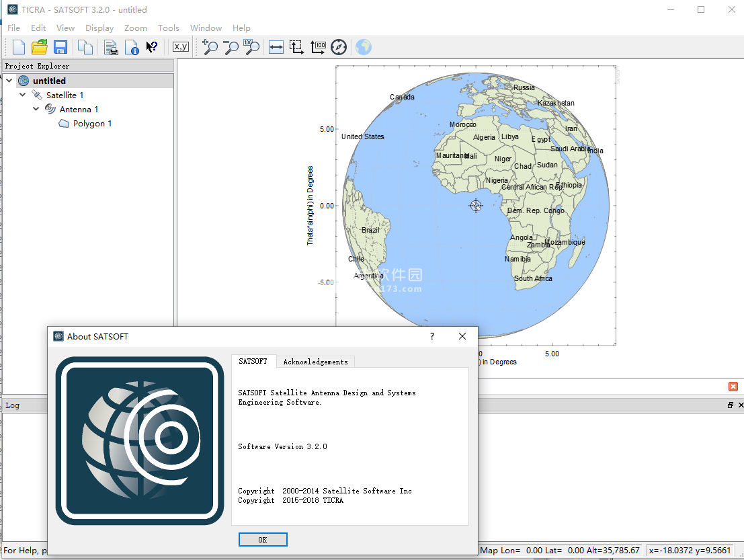Select the SATSOFT tab in About dialog

(253, 361)
